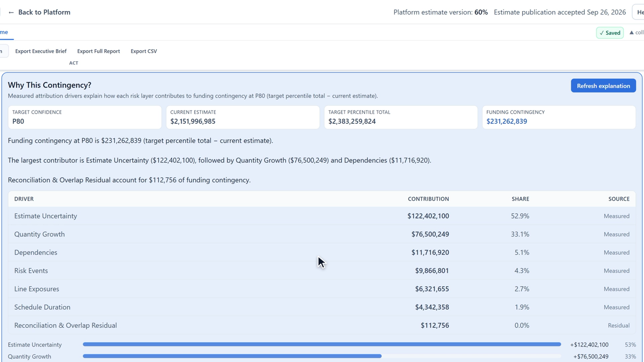Click the Residual source label
The height and width of the screenshot is (362, 644).
pos(619,325)
